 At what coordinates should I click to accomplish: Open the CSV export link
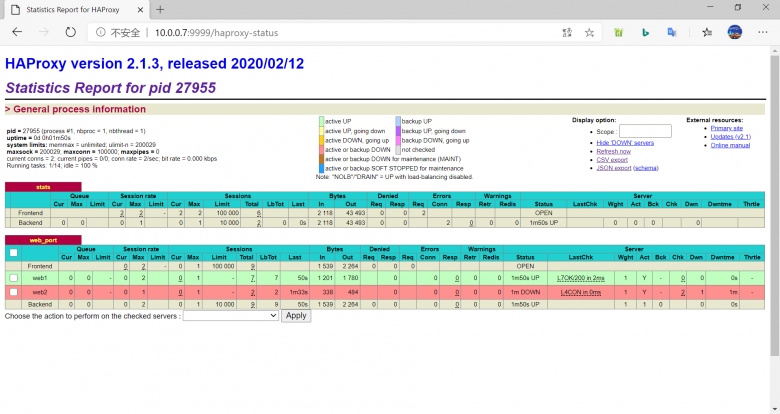coord(612,160)
